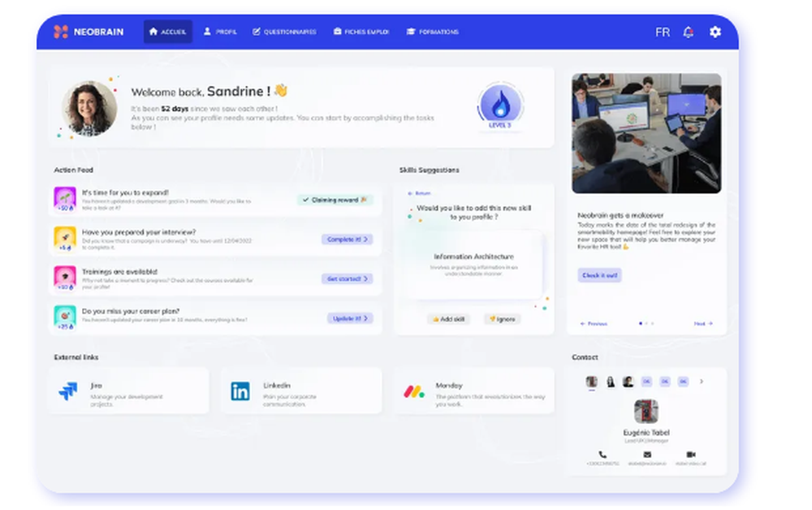This screenshot has height=510, width=812.
Task: Select "Do you miss your career plan?" item
Action: 215,318
